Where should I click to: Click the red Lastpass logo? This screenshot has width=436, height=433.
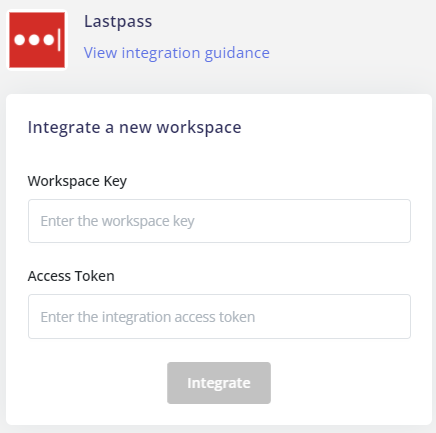click(x=37, y=40)
